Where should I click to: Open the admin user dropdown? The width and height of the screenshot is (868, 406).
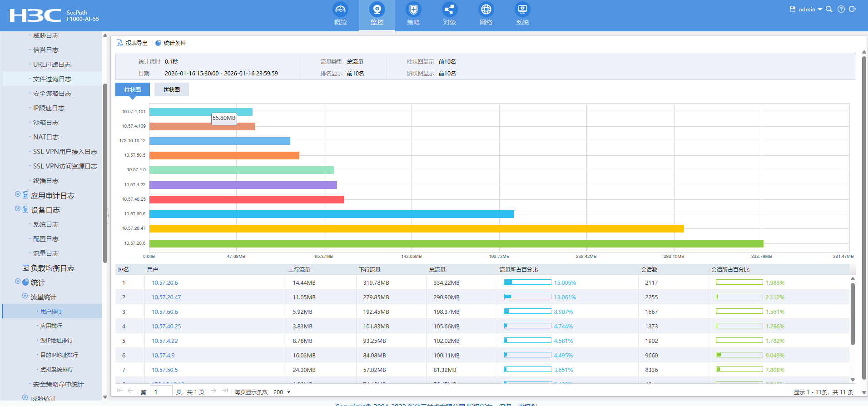pos(810,10)
